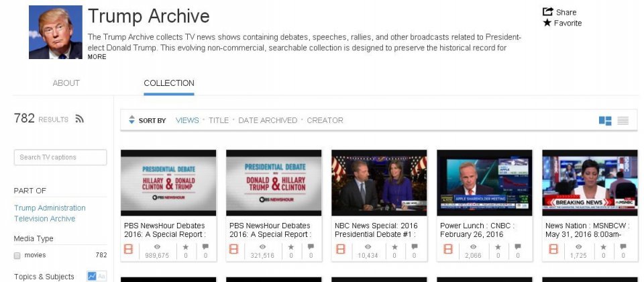Toggle sort direction arrows

tap(131, 120)
